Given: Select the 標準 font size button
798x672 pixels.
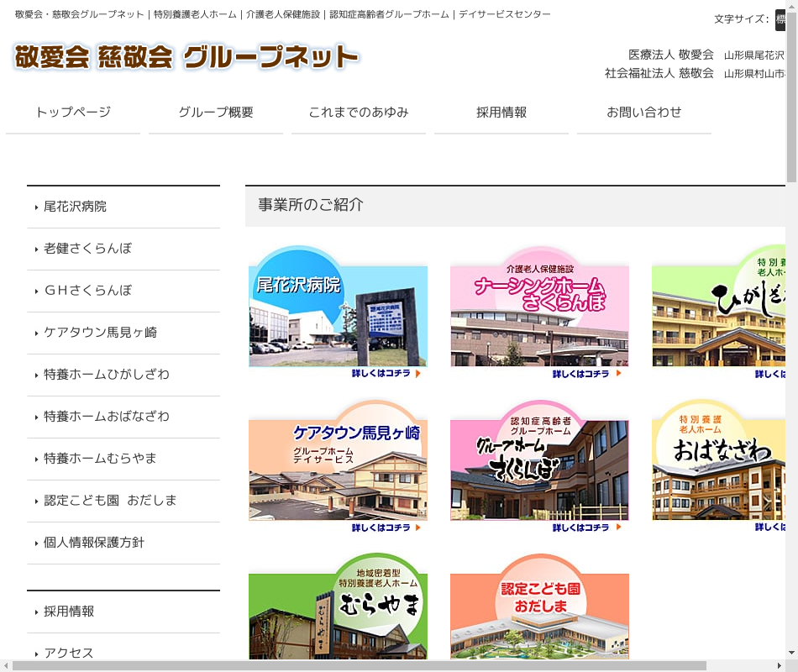Looking at the screenshot, I should (780, 19).
